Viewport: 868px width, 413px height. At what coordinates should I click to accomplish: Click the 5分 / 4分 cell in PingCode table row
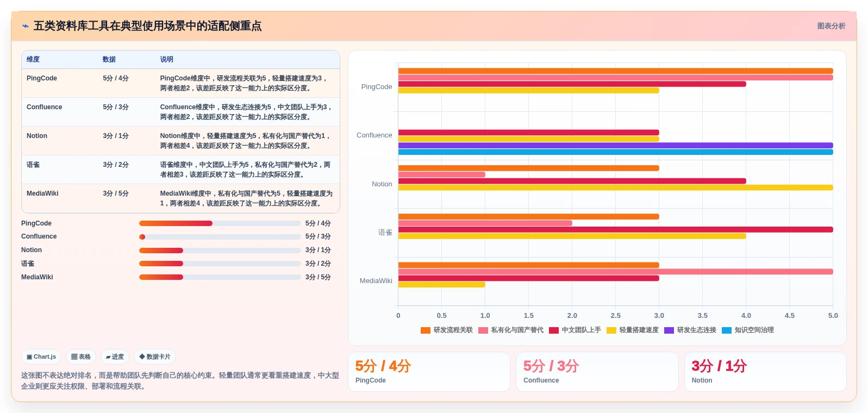(116, 78)
